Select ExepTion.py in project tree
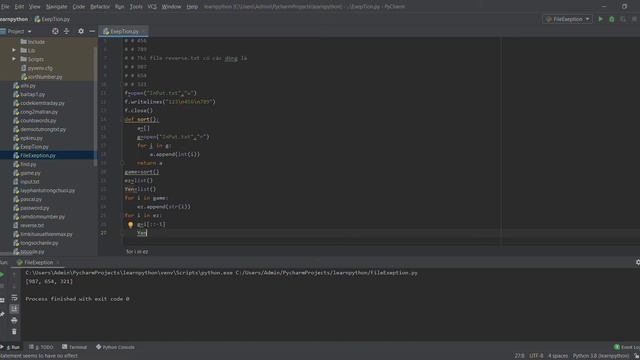Screen dimensions: 640x360 tap(31, 147)
